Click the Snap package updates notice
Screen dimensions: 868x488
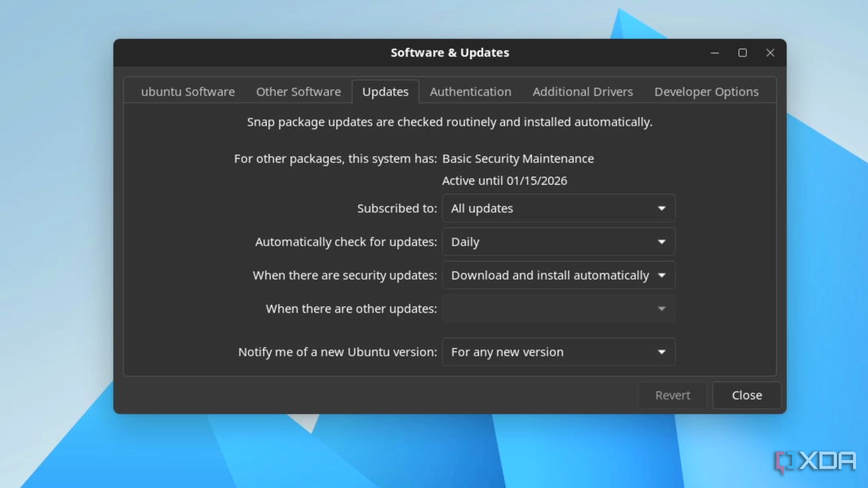point(450,122)
